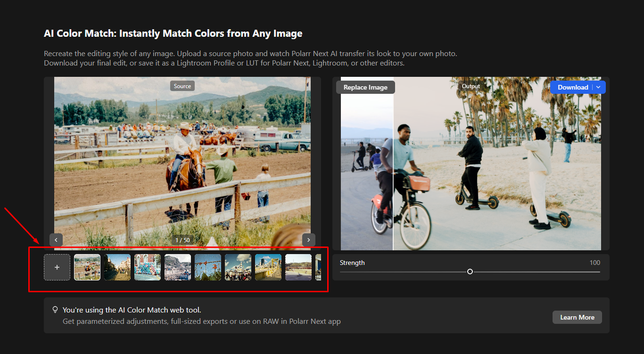Image resolution: width=644 pixels, height=354 pixels.
Task: Select the yellow bridge thumbnail
Action: [268, 267]
